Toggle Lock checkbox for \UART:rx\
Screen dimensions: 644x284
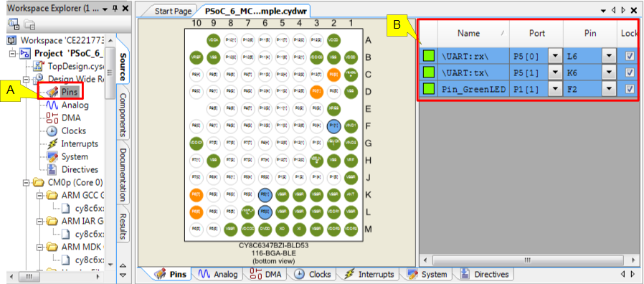630,57
